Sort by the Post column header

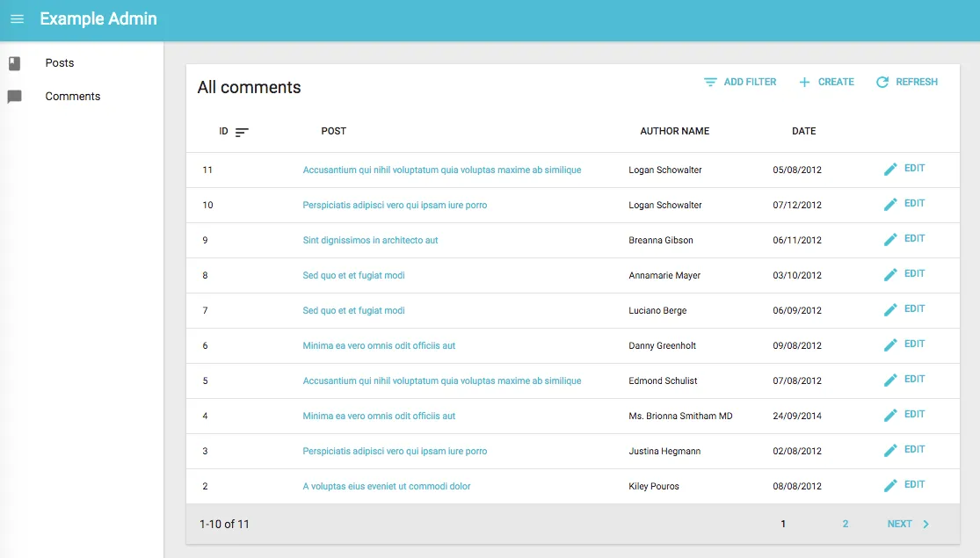333,131
